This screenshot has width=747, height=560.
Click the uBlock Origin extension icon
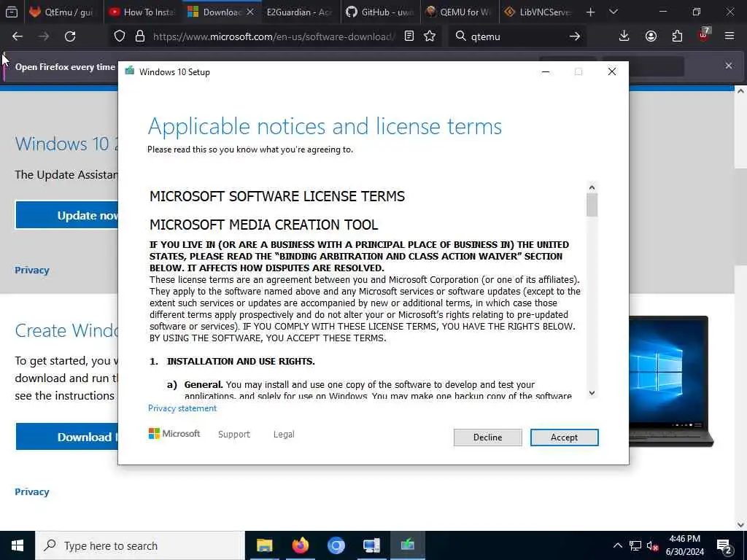(x=703, y=35)
